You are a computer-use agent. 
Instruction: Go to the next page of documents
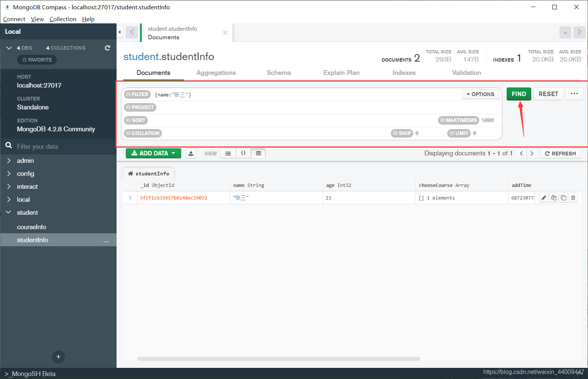click(x=532, y=153)
